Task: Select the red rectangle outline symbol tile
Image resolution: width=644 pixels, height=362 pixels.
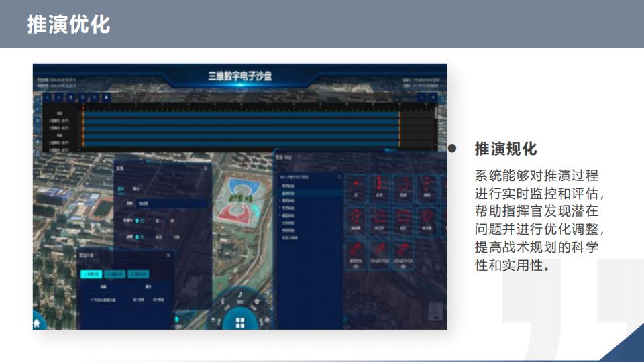Action: coord(403,222)
